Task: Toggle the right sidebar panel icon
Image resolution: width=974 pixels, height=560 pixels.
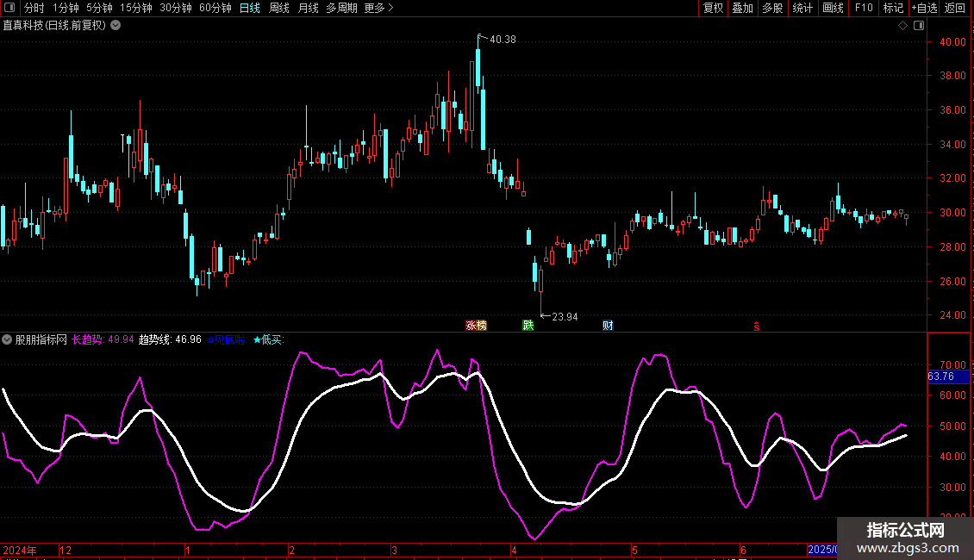Action: coord(919,26)
